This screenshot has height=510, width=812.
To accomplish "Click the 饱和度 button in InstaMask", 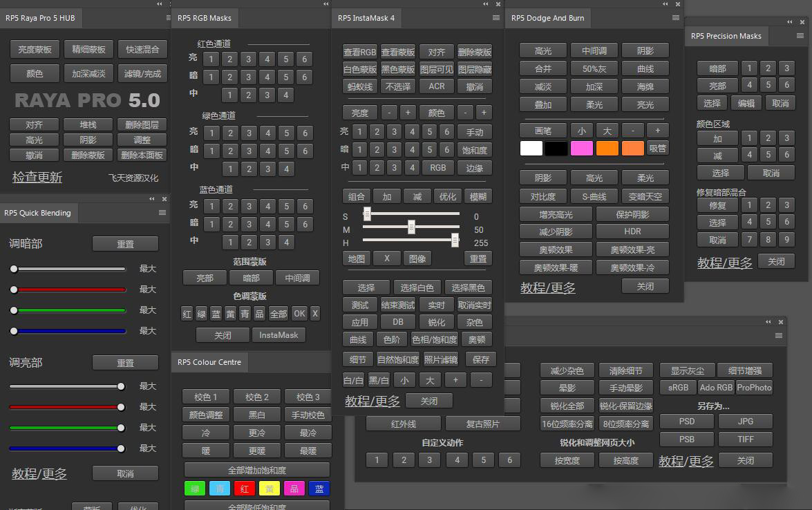I will pos(474,150).
